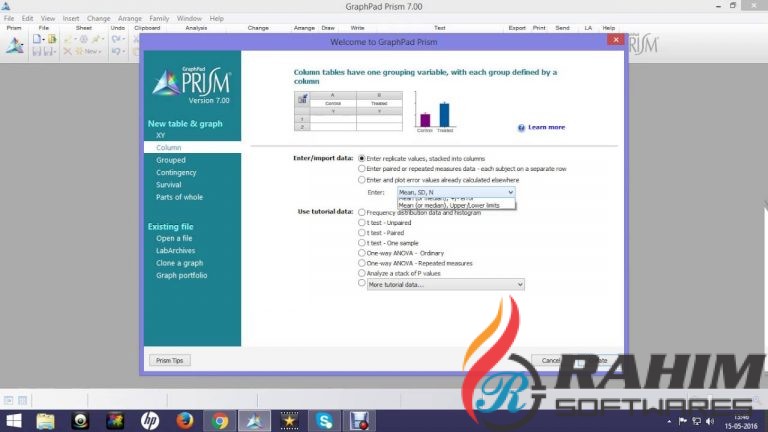Open the View menu
Screen dimensions: 768x432
click(x=48, y=19)
